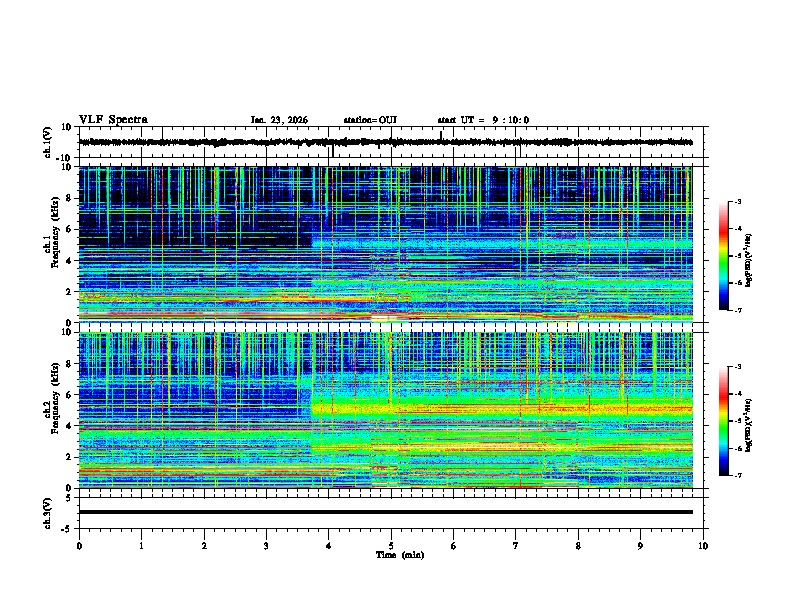Click the ch.1 color bar log(PSD) label
The height and width of the screenshot is (612, 792).
pyautogui.click(x=749, y=260)
